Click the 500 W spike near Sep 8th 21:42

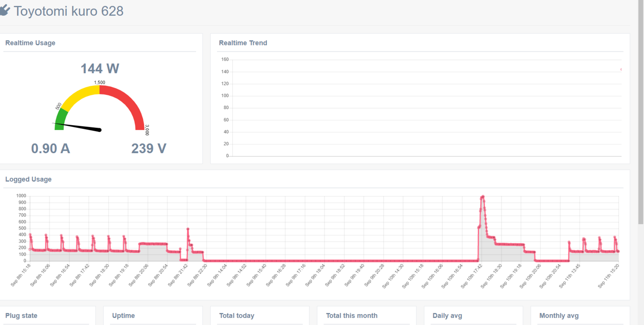[x=188, y=229]
